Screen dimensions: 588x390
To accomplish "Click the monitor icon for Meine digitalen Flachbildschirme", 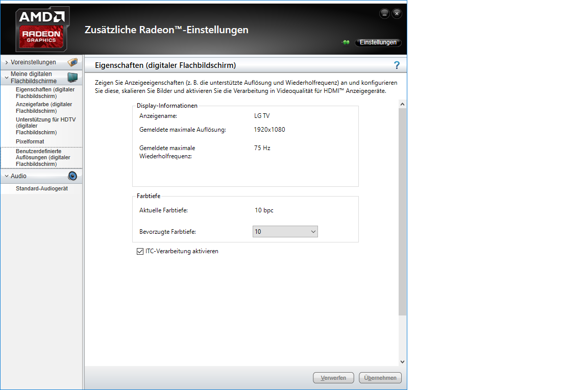I will coord(73,77).
